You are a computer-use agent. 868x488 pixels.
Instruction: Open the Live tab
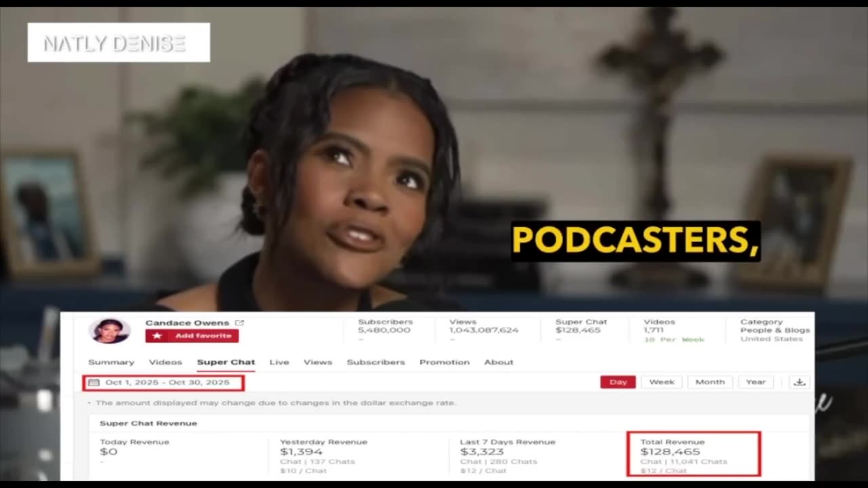pos(279,362)
